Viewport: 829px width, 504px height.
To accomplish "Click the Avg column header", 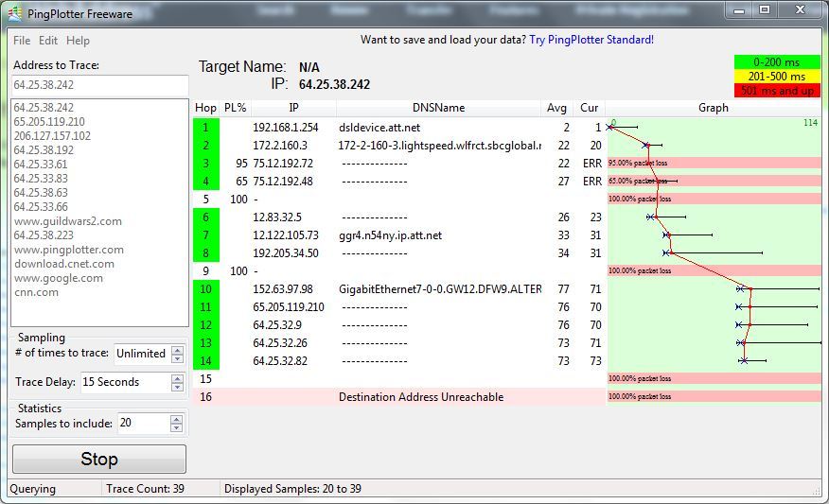I will click(x=556, y=108).
